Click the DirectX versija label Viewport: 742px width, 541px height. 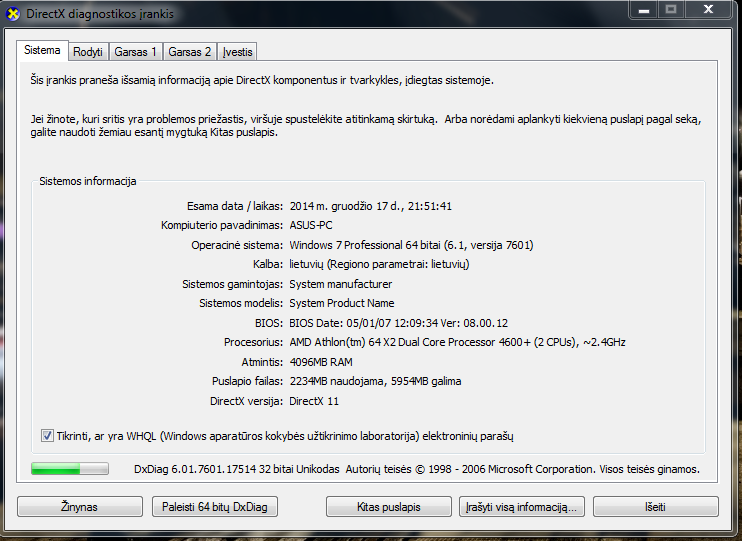click(x=246, y=401)
